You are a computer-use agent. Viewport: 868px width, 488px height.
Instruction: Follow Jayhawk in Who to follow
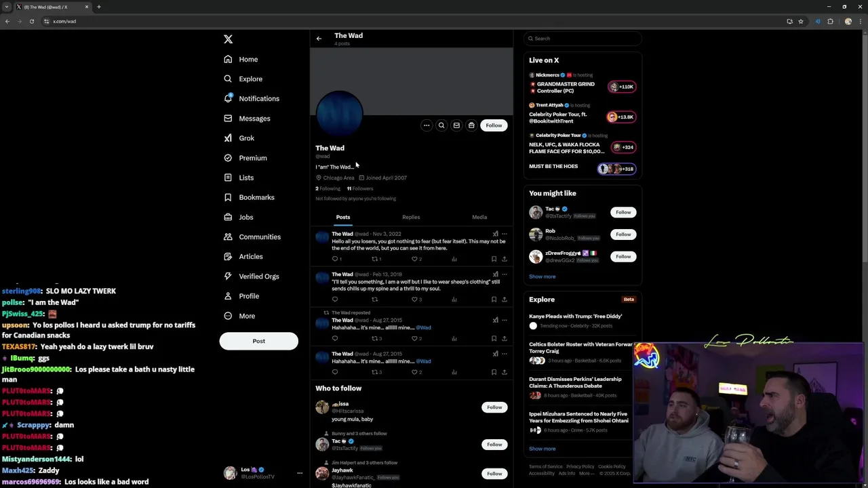[x=494, y=474]
